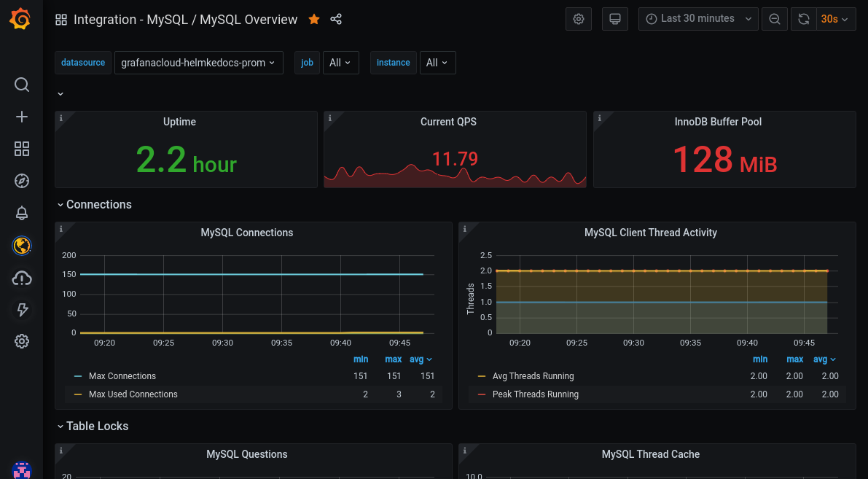Screen dimensions: 868x479
Task: Share the dashboard using the share icon
Action: point(336,20)
